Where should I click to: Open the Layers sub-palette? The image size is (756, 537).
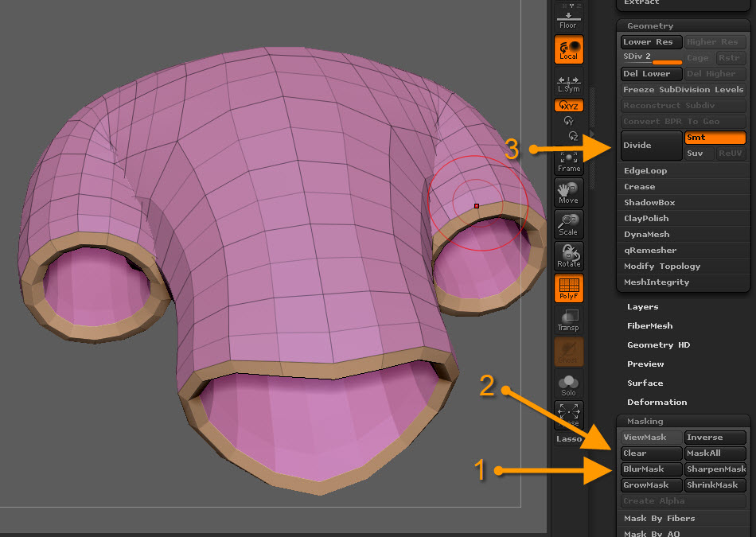pos(642,307)
